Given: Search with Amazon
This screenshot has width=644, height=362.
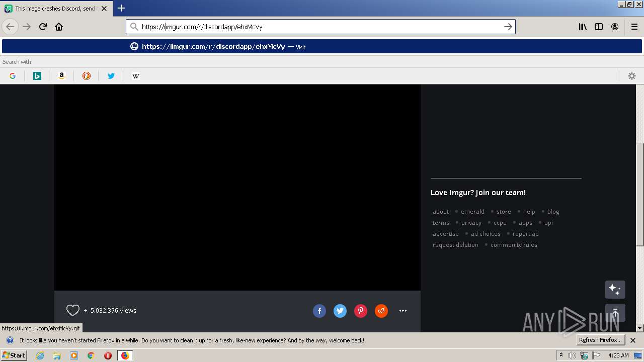Looking at the screenshot, I should pos(62,76).
